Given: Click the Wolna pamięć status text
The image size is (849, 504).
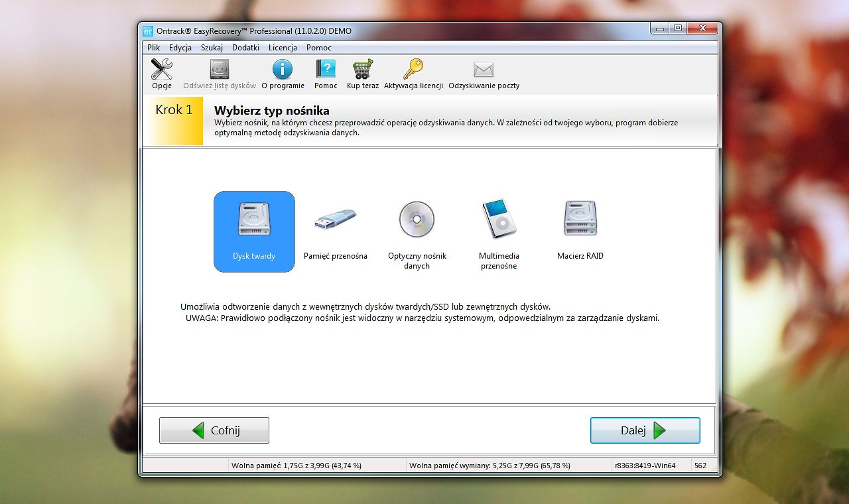Looking at the screenshot, I should [296, 466].
